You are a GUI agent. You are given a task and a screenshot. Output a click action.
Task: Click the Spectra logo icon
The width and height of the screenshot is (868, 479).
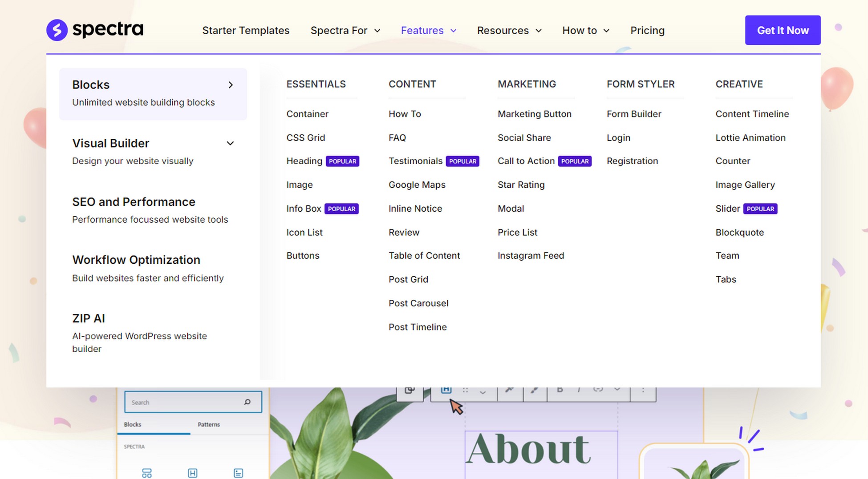pyautogui.click(x=57, y=30)
